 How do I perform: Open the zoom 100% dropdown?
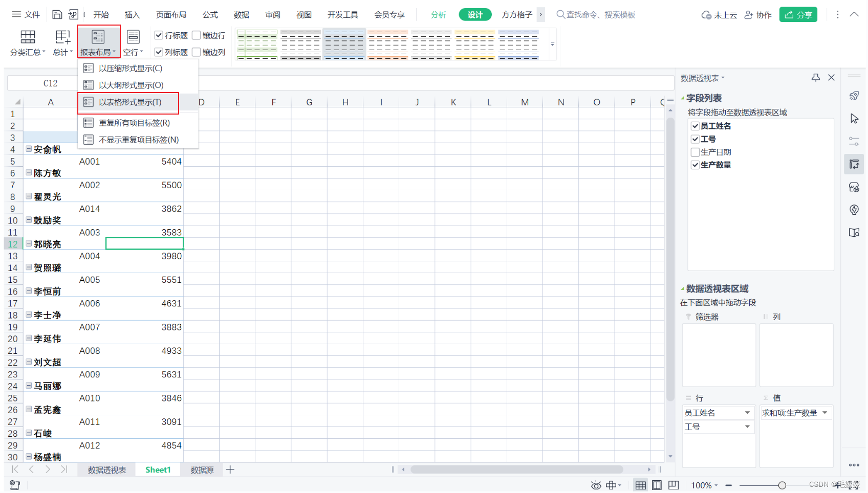(x=716, y=485)
